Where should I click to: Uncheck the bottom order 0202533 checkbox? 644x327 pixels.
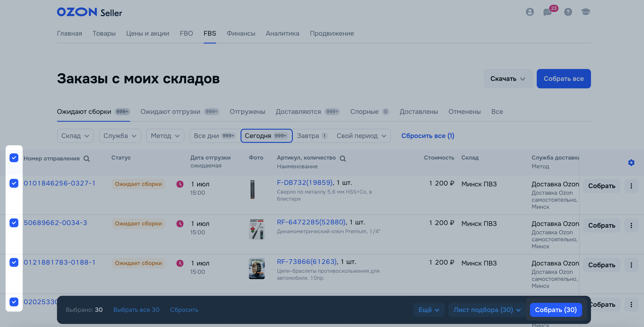coord(14,302)
